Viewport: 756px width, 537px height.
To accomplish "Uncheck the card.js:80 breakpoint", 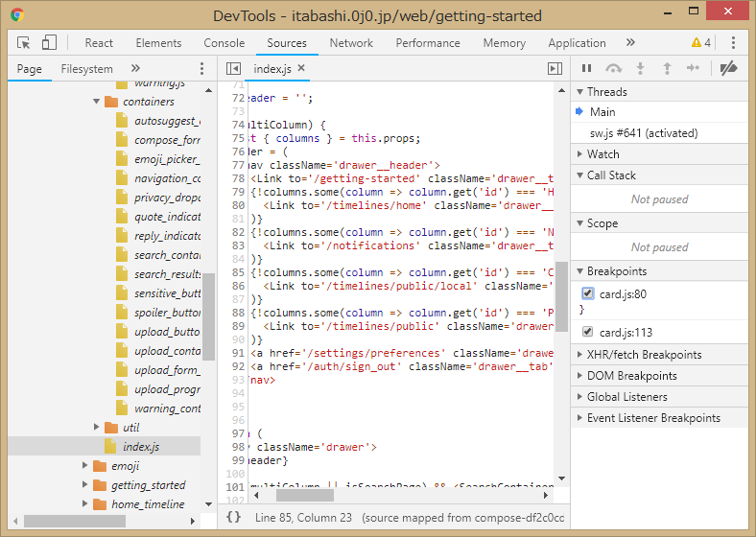I will tap(588, 294).
